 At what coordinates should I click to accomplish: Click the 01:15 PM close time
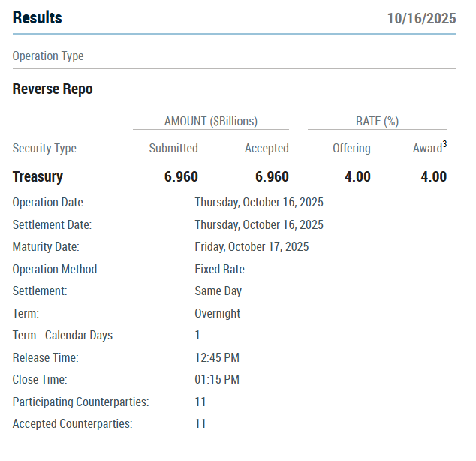click(x=217, y=380)
